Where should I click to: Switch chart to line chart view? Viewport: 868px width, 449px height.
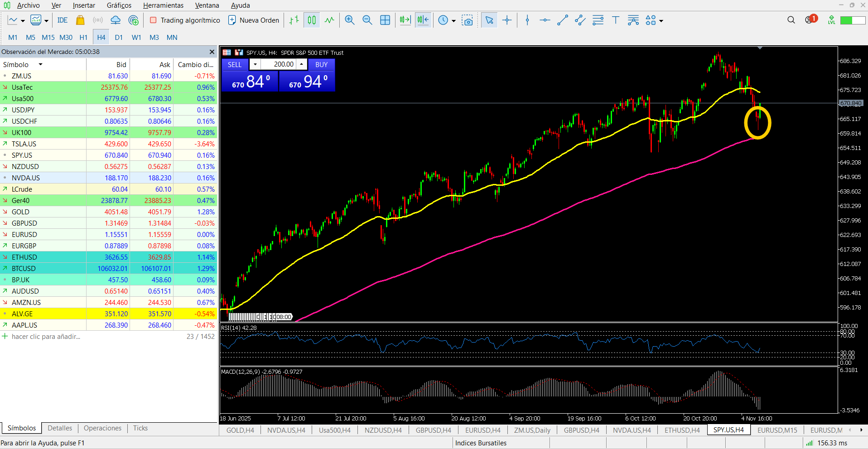click(x=329, y=20)
